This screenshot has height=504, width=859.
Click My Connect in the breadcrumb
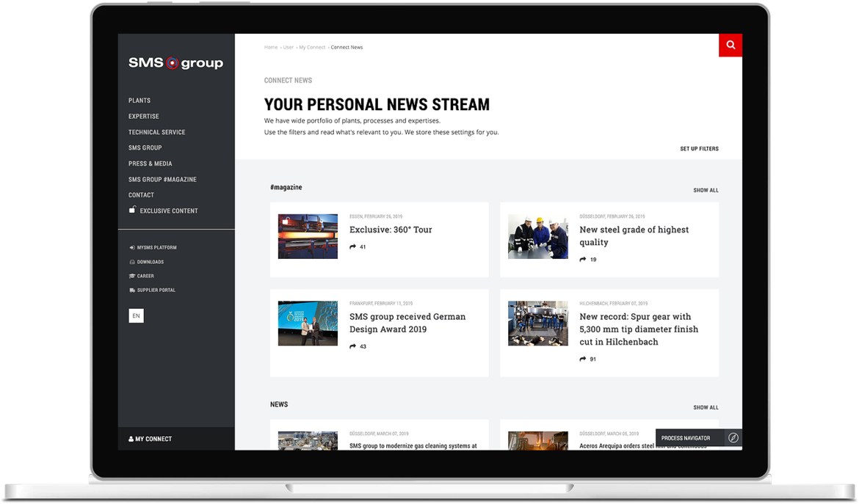click(x=312, y=47)
